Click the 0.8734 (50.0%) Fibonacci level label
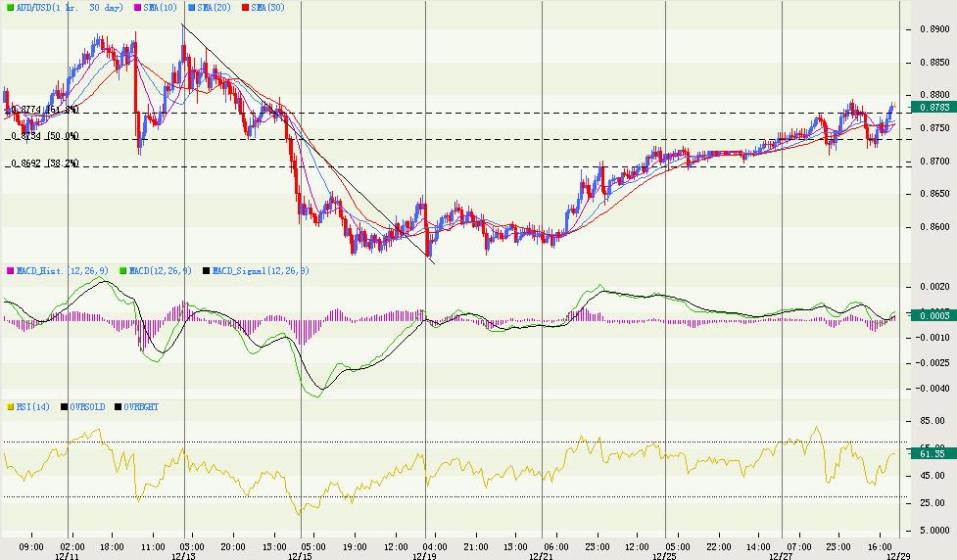957x560 pixels. 44,136
